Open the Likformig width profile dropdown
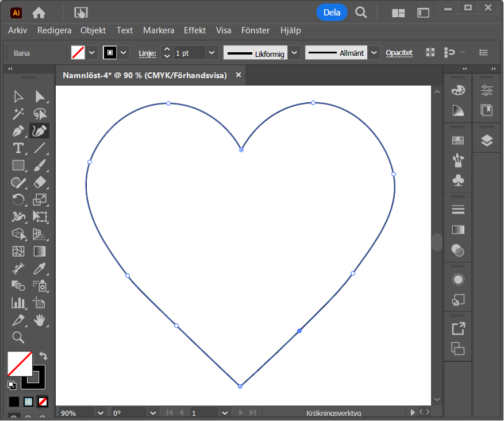 tap(294, 53)
